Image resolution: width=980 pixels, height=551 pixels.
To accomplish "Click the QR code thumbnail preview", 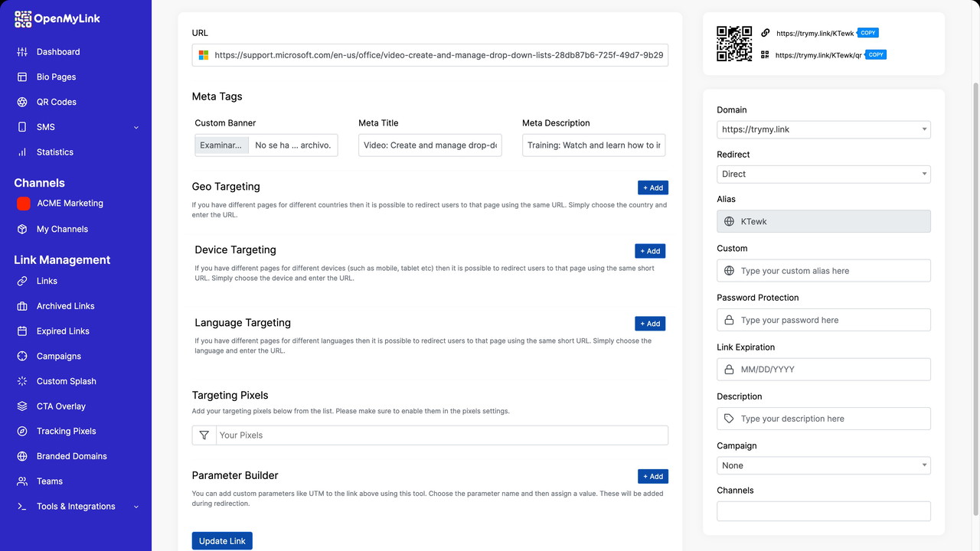I will (733, 44).
